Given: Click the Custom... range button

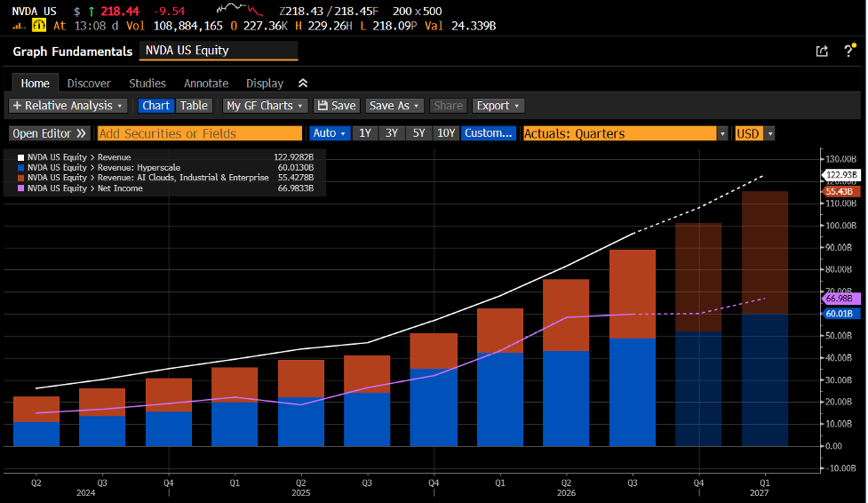Looking at the screenshot, I should tap(489, 133).
